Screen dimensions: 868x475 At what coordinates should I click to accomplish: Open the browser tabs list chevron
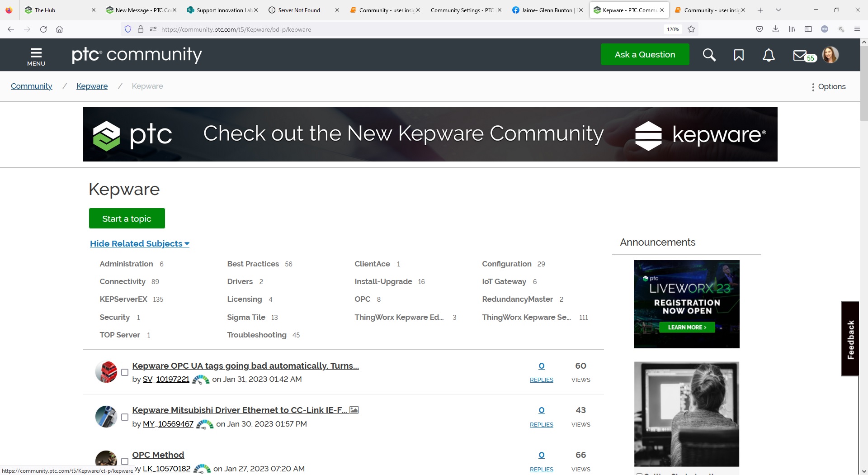coord(778,10)
